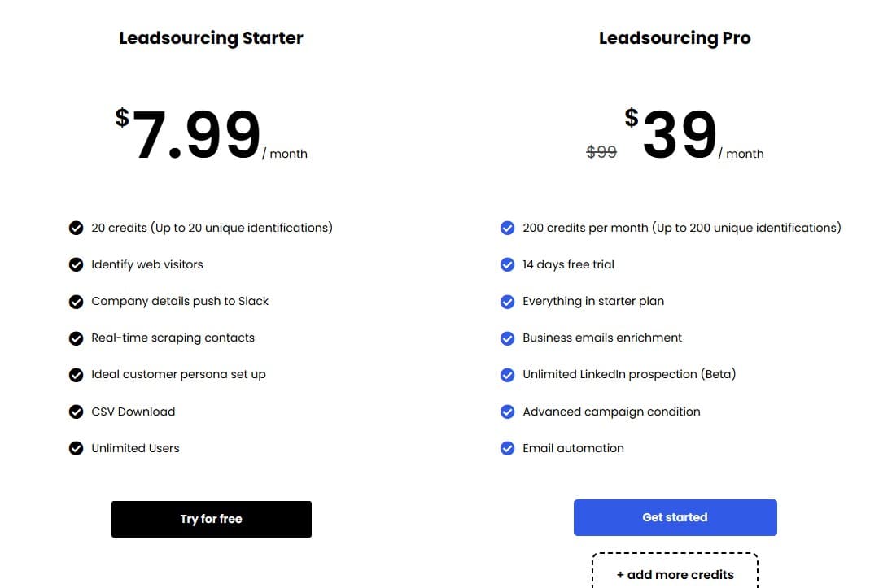Click the checkmark next to "Everything in starter plan"
870x588 pixels.
coord(507,301)
